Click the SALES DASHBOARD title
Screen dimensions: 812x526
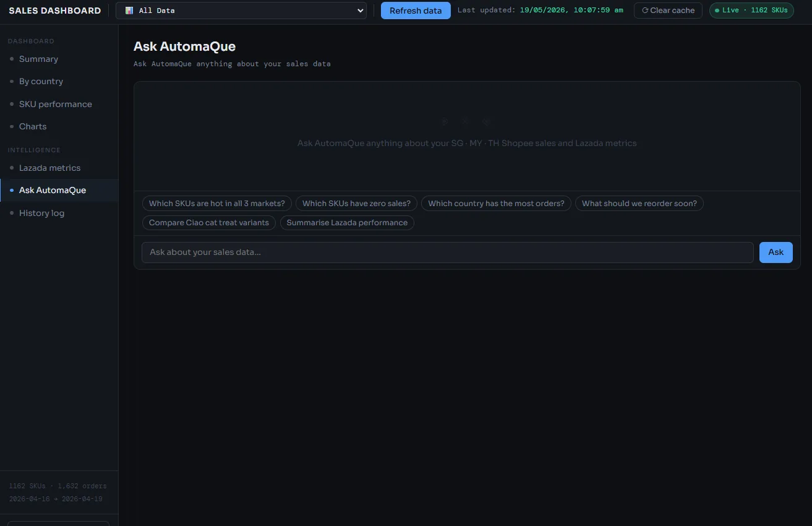click(55, 11)
